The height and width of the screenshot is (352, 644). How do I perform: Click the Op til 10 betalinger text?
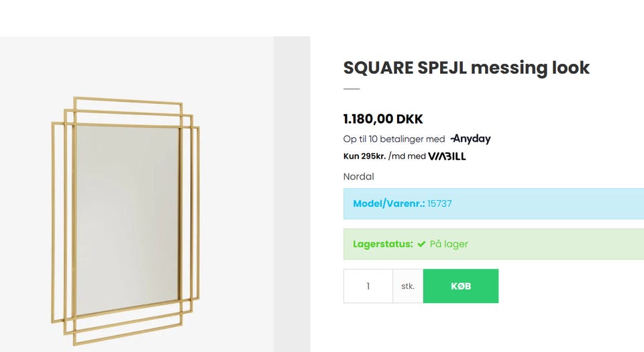pyautogui.click(x=394, y=139)
